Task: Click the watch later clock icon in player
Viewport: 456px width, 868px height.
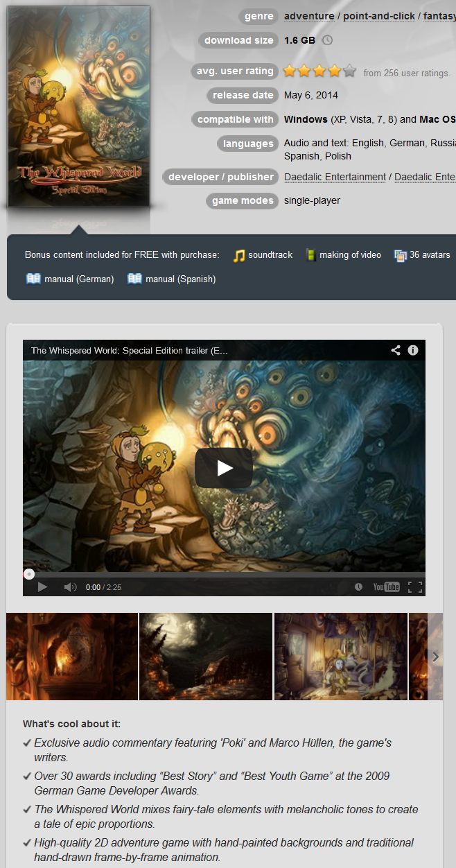Action: coord(358,587)
